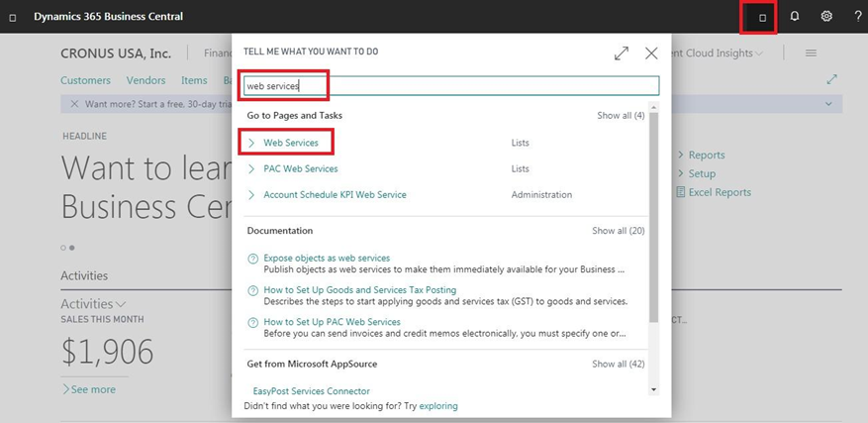Open 'How to Set Up Goods and Services Tax Posting'
The image size is (868, 423).
point(360,289)
